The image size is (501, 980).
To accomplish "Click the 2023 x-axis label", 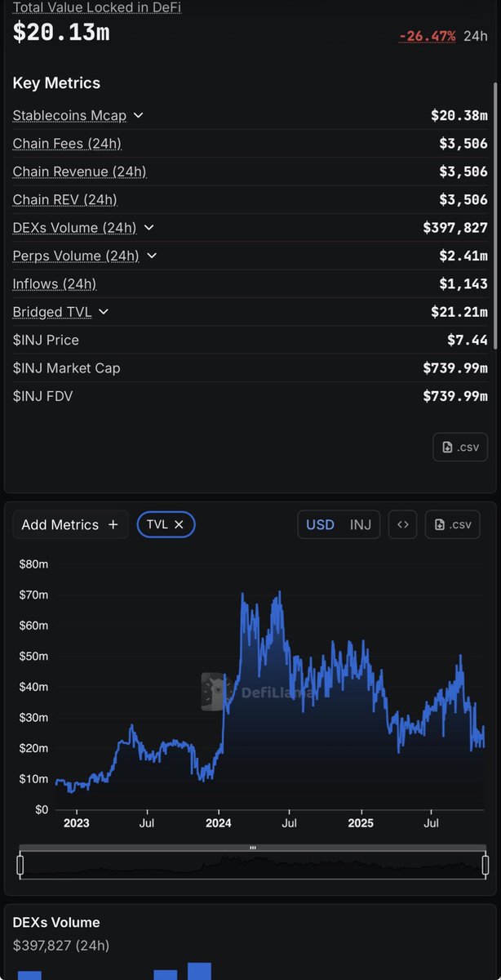I will click(x=76, y=823).
